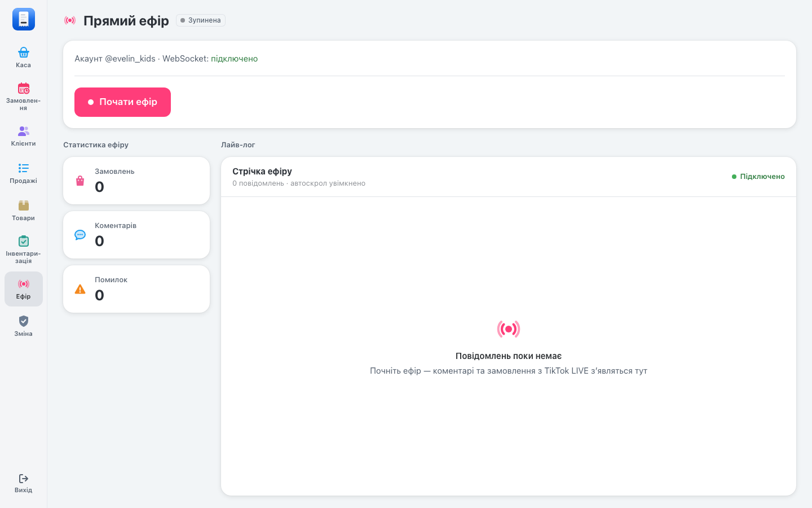Viewport: 812px width, 508px height.
Task: Open the Замовлень statistics card
Action: click(136, 181)
